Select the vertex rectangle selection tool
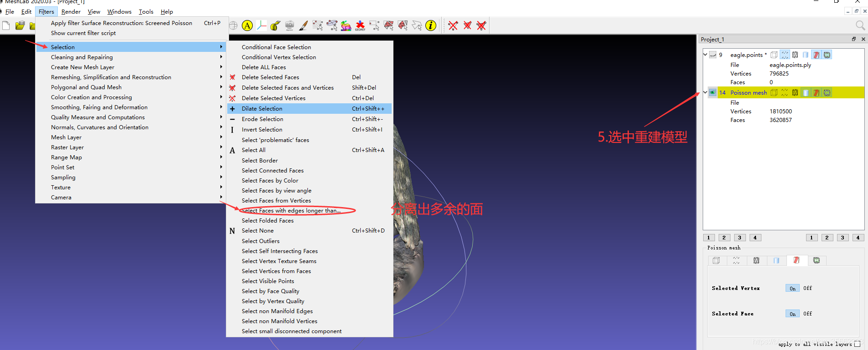Screen dimensions: 868x350 374,25
